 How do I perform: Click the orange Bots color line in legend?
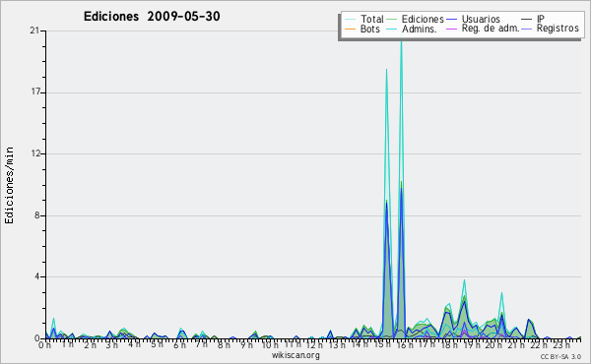(350, 29)
